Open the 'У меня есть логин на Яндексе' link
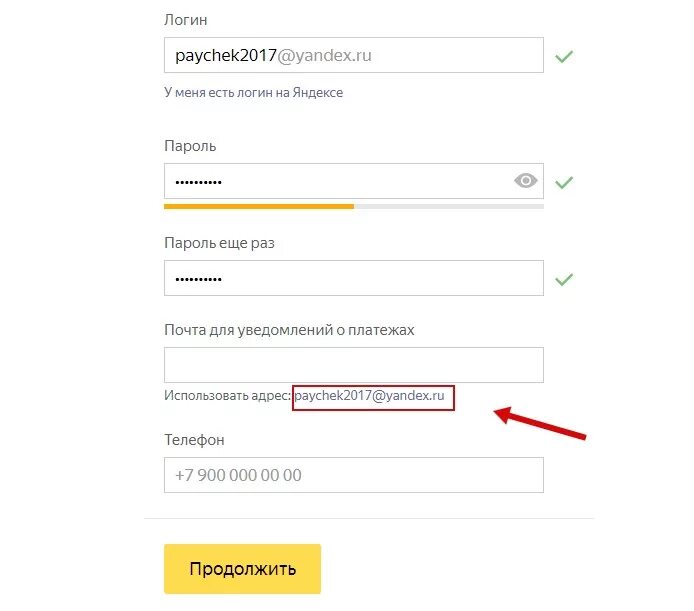This screenshot has height=611, width=694. coord(254,93)
